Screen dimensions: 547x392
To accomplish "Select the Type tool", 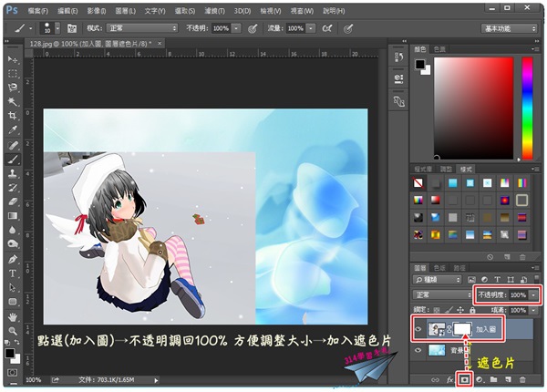I will tap(13, 273).
